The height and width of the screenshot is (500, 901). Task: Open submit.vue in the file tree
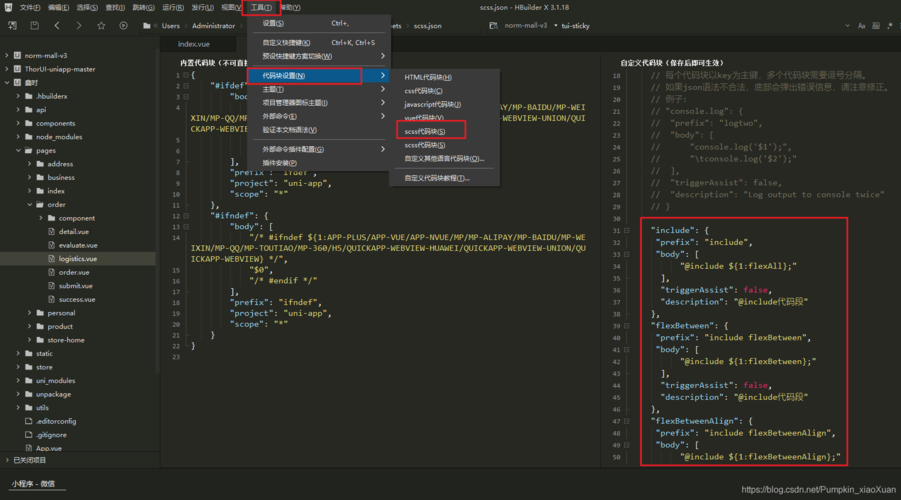[75, 286]
